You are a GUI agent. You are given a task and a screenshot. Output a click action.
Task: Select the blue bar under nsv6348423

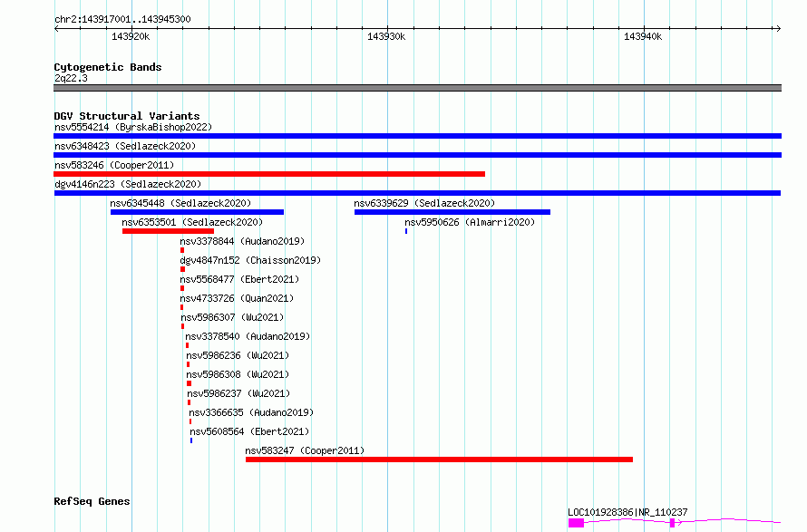click(417, 155)
